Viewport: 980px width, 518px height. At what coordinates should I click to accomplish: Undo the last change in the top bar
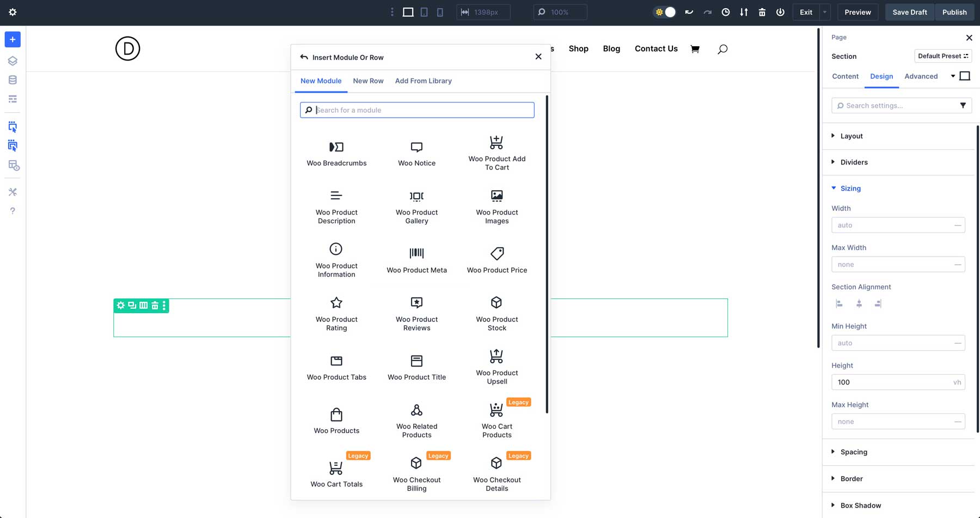click(x=689, y=11)
